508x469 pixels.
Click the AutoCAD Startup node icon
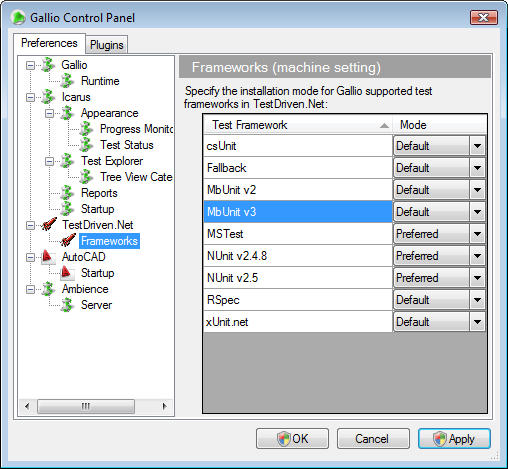[x=67, y=273]
